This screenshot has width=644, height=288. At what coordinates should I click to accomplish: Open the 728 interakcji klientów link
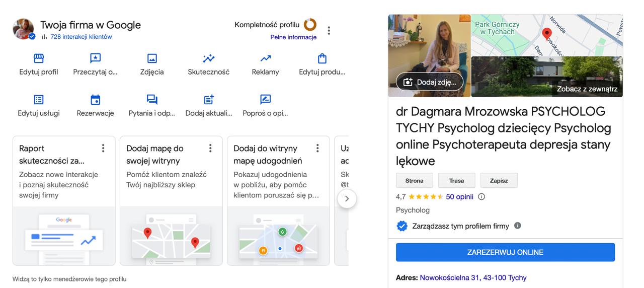pos(81,37)
